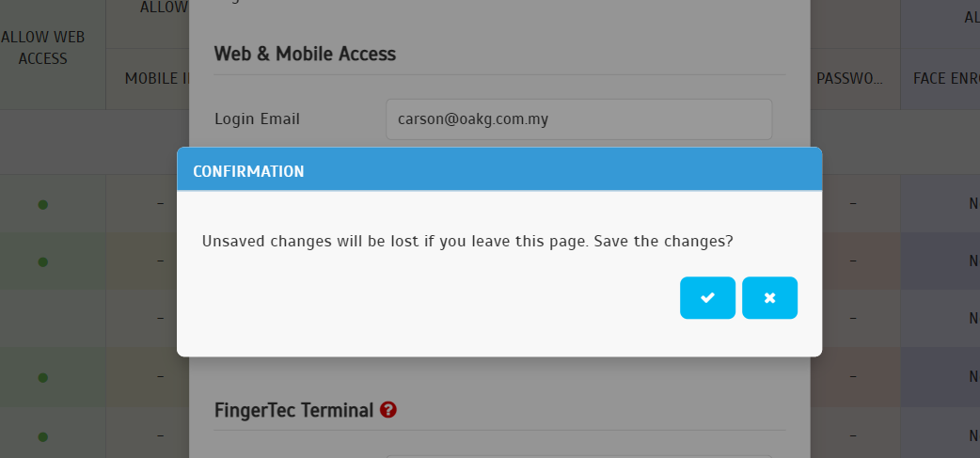Click the green web access dot in bottom row

pyautogui.click(x=42, y=436)
